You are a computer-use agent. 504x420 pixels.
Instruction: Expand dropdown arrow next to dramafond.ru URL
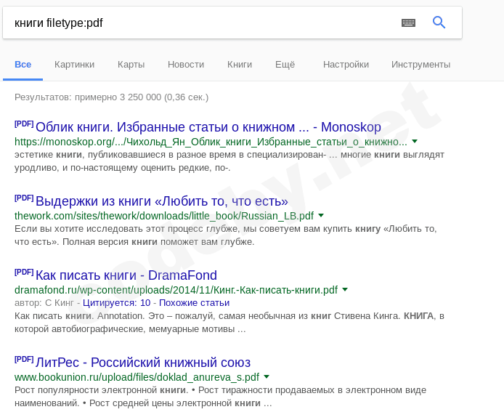click(345, 290)
